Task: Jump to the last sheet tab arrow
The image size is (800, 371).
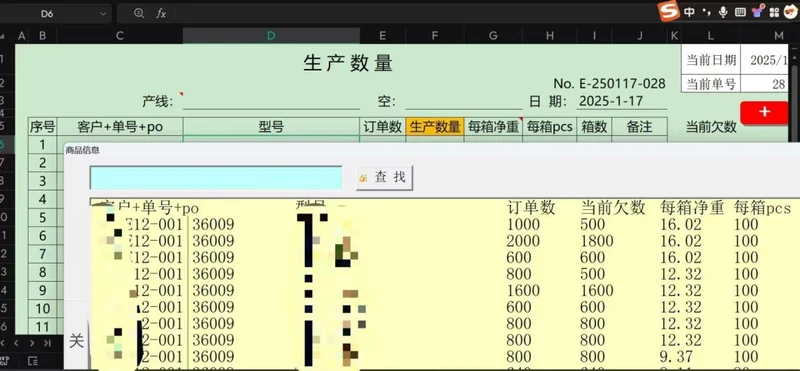Action: coord(47,343)
